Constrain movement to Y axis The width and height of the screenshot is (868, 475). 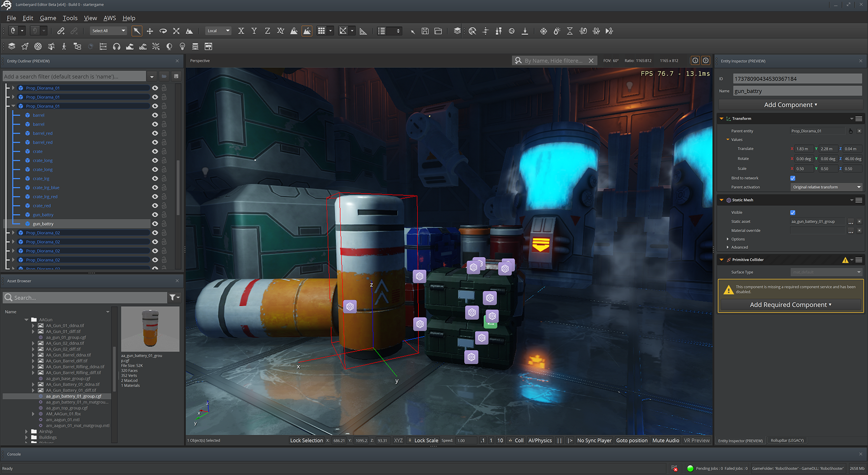click(x=254, y=31)
